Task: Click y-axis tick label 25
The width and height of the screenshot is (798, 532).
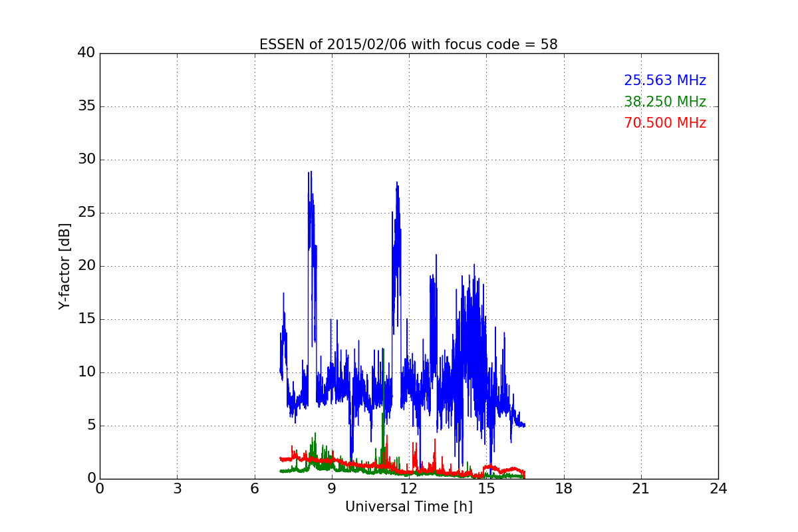Action: click(86, 213)
